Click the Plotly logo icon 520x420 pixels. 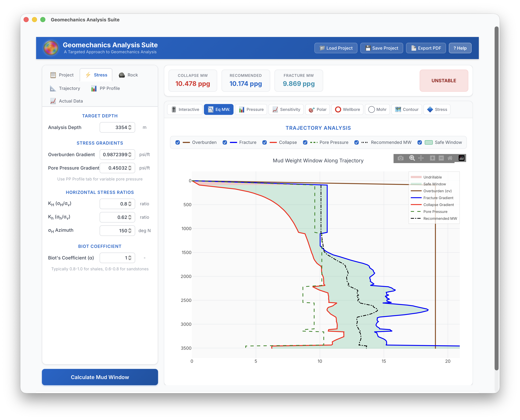click(x=461, y=158)
